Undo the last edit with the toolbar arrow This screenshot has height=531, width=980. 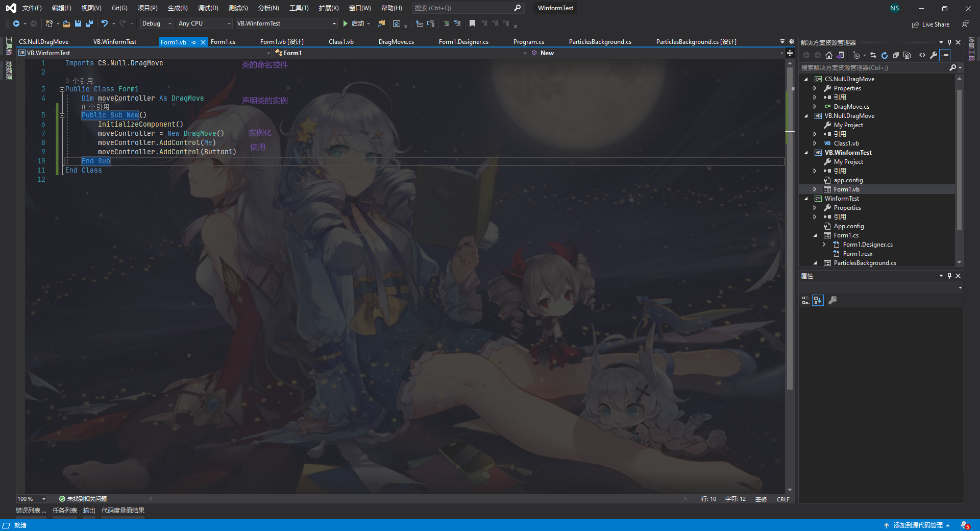[x=105, y=23]
